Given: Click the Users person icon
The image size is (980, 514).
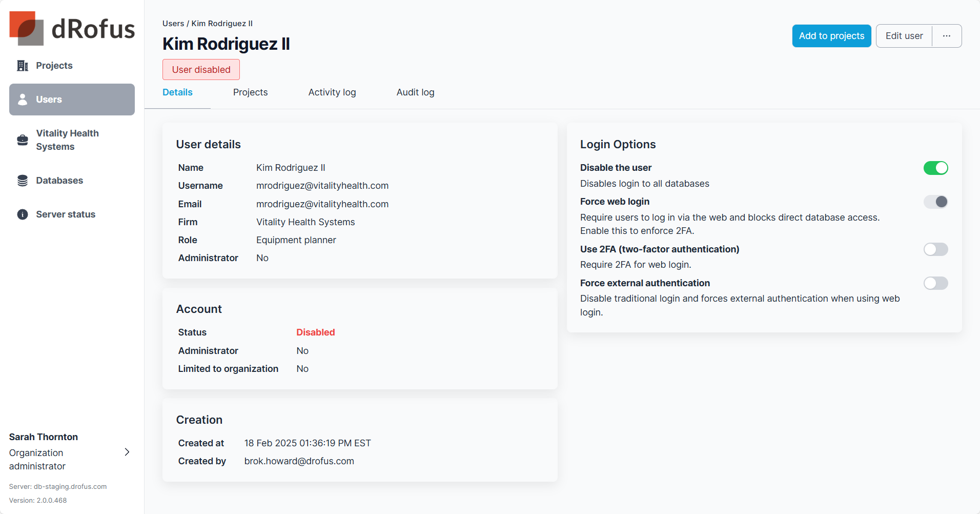Looking at the screenshot, I should [x=23, y=100].
